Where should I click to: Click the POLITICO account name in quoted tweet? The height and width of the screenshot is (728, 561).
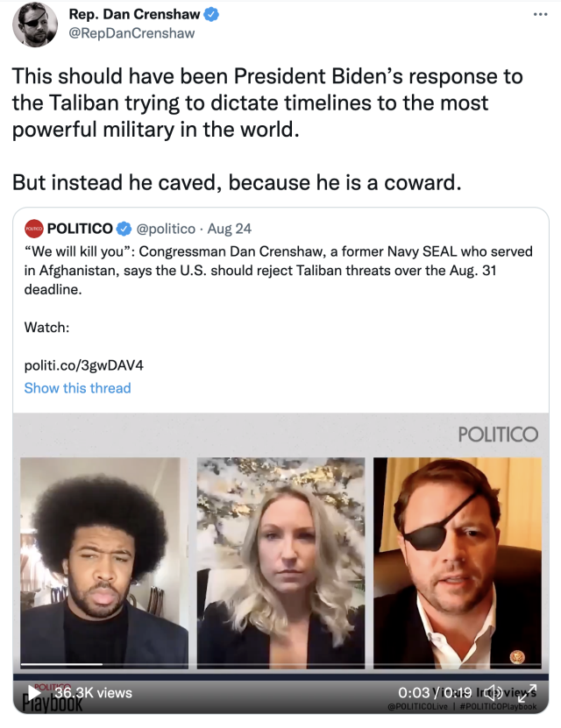pyautogui.click(x=80, y=229)
